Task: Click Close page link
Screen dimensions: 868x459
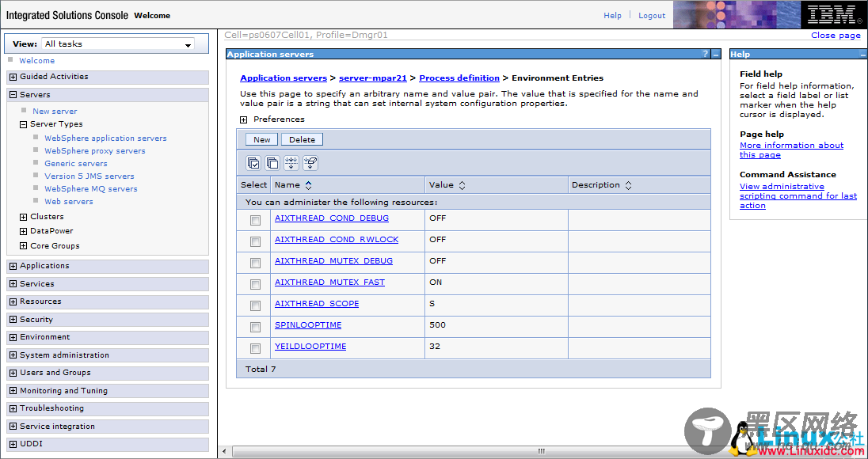Action: [836, 36]
